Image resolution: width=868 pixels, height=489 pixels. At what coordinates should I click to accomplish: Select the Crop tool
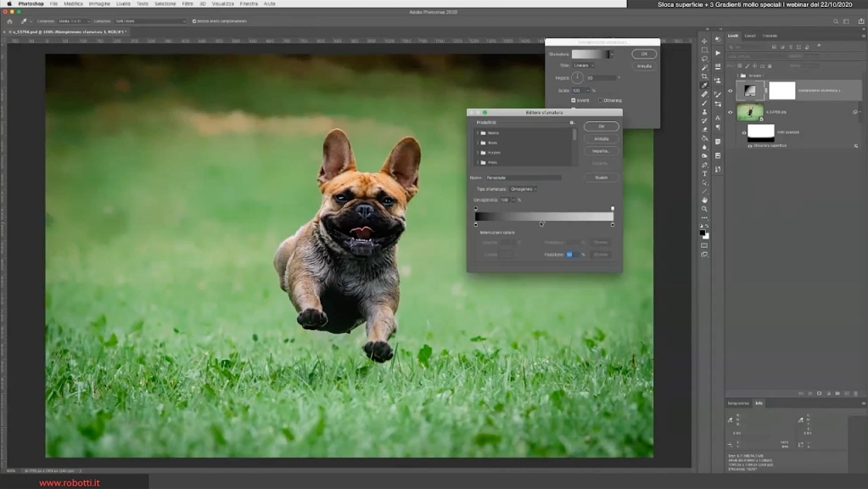coord(705,75)
